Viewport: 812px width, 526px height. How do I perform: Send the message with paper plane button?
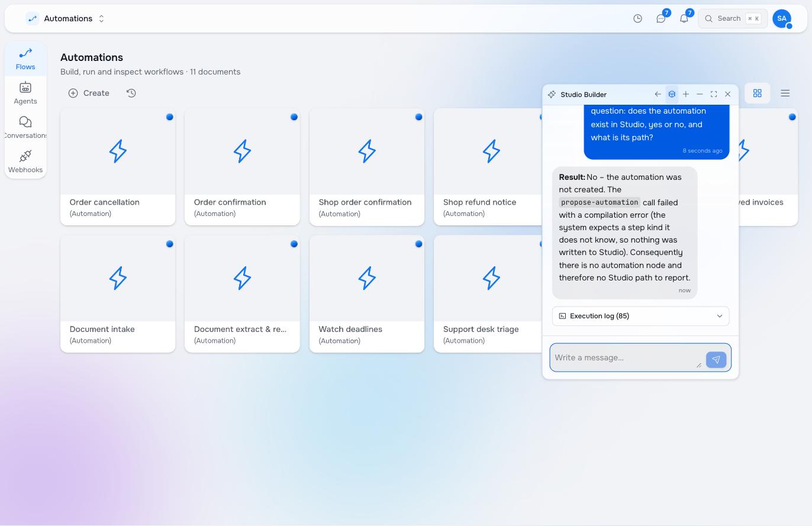(716, 360)
